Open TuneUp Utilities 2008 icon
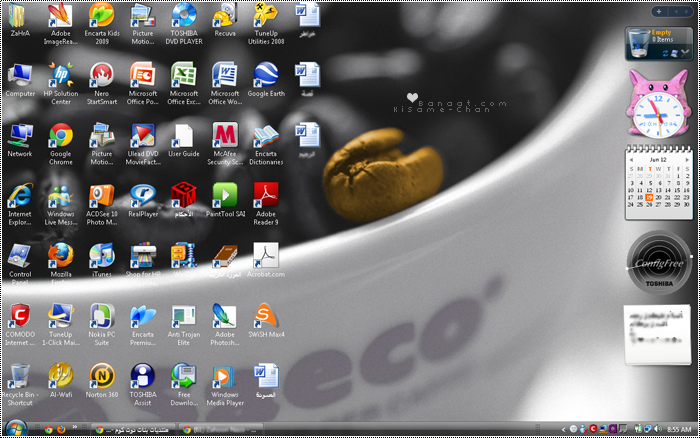 266,16
